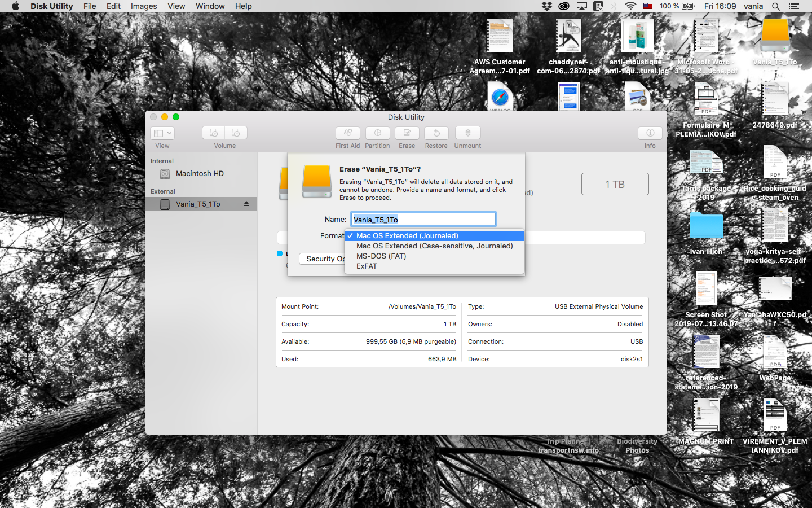812x508 pixels.
Task: Click the mount point /Volumes/Vania_T5_1To value
Action: [422, 306]
